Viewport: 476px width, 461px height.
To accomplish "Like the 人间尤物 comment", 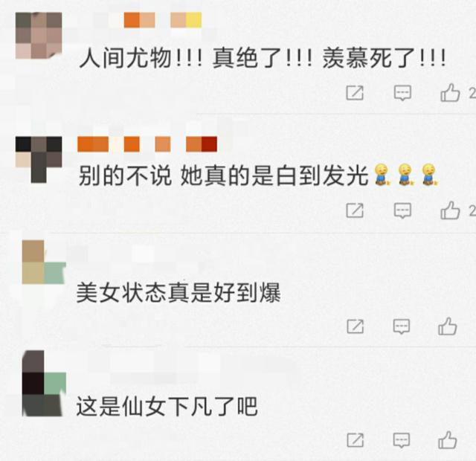I will click(x=450, y=92).
